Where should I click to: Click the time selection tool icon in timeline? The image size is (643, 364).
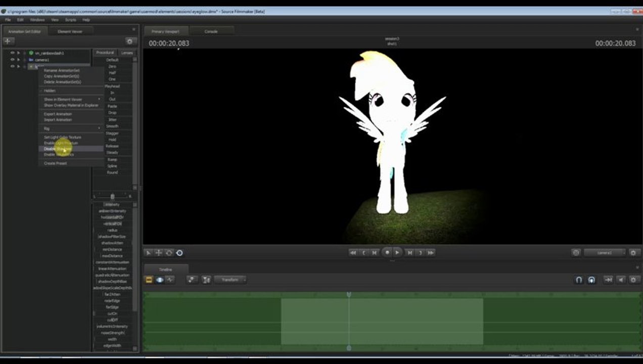[x=206, y=280]
